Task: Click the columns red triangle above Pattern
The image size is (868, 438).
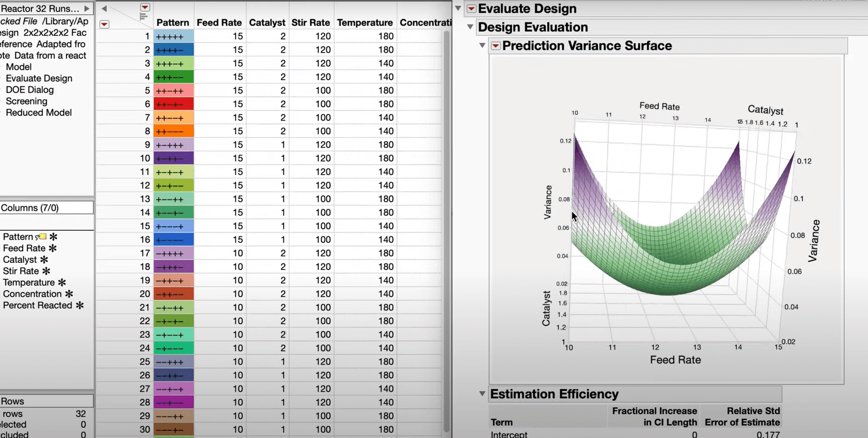Action: tap(145, 8)
